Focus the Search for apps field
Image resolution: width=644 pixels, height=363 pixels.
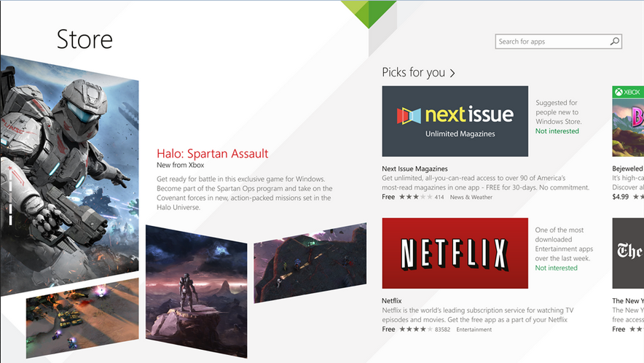[x=558, y=42]
